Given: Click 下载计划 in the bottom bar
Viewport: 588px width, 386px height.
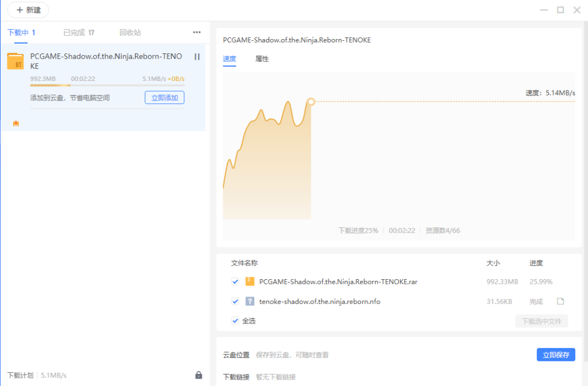Looking at the screenshot, I should 20,375.
